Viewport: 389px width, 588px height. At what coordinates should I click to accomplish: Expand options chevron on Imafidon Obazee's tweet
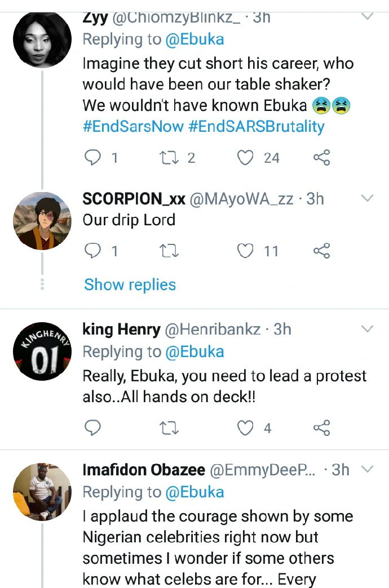[367, 469]
